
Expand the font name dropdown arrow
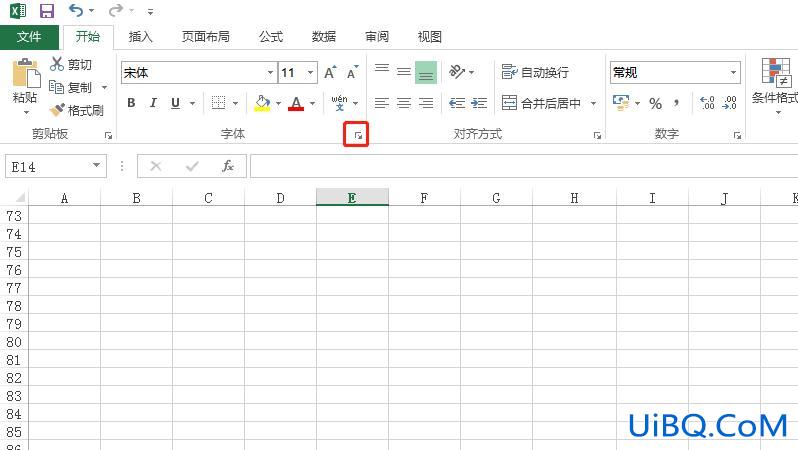tap(271, 73)
